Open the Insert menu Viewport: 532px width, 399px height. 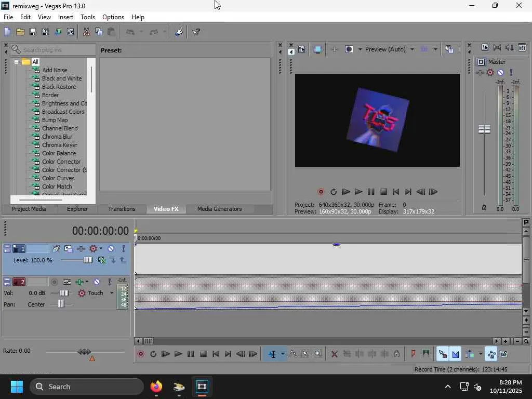[x=65, y=17]
